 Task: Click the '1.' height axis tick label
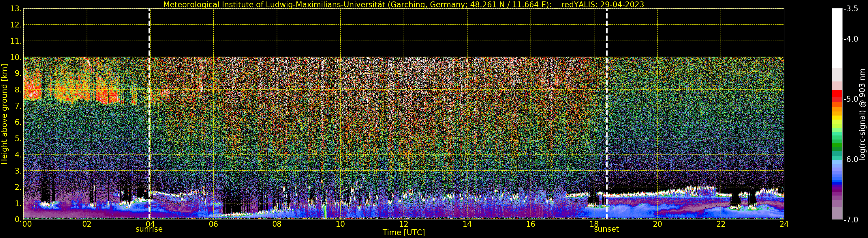click(x=18, y=203)
